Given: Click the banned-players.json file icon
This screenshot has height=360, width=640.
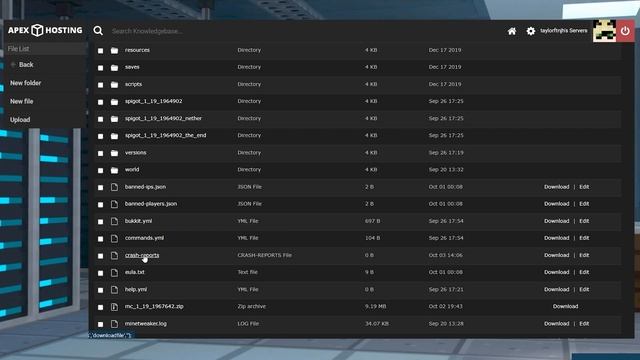Looking at the screenshot, I should click(x=114, y=204).
